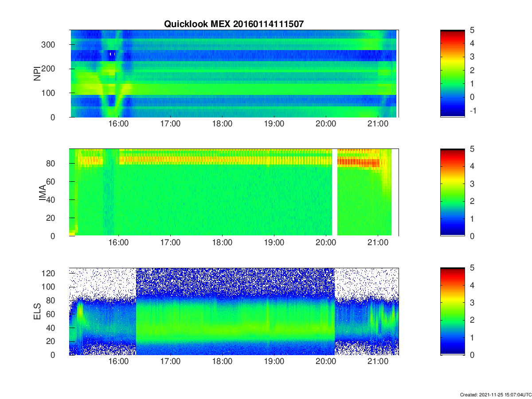Select the IMA y-axis label
Viewport: 532px width, 399px height.
tap(43, 192)
